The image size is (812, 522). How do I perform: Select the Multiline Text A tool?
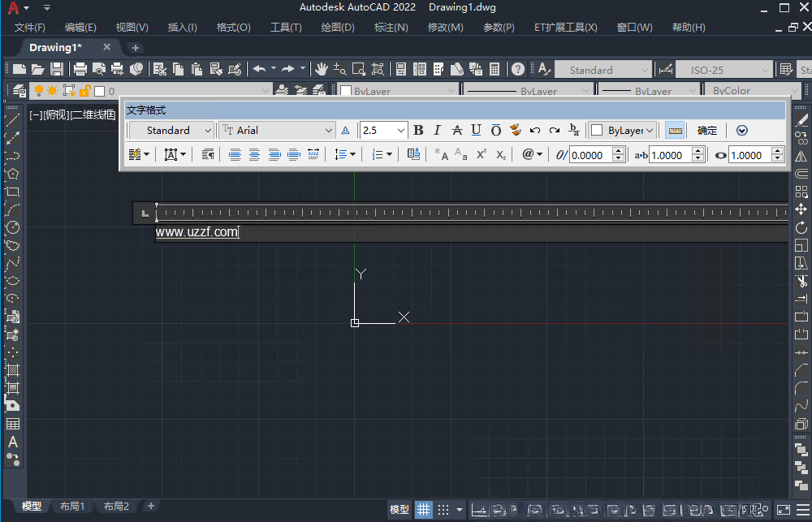(x=12, y=442)
